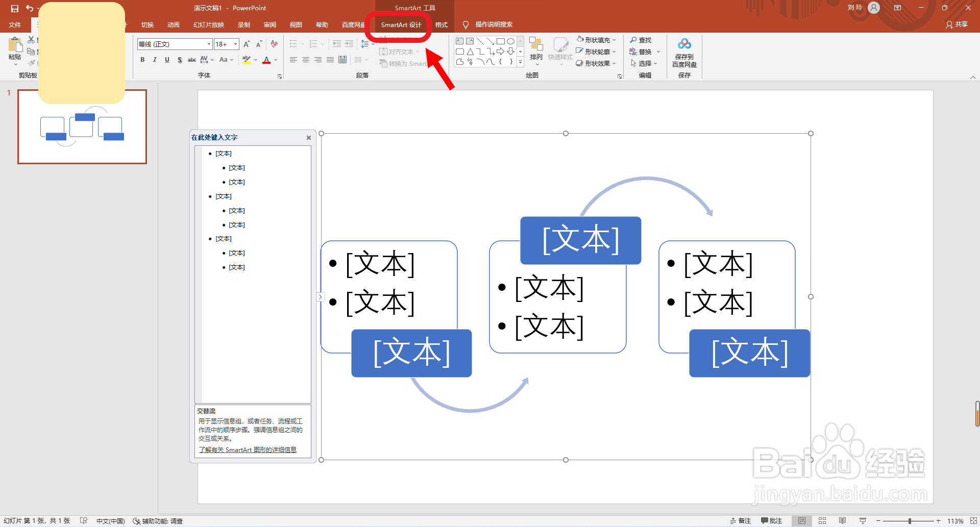Open the change case Aa dropdown
Image resolution: width=980 pixels, height=527 pixels.
(x=226, y=60)
